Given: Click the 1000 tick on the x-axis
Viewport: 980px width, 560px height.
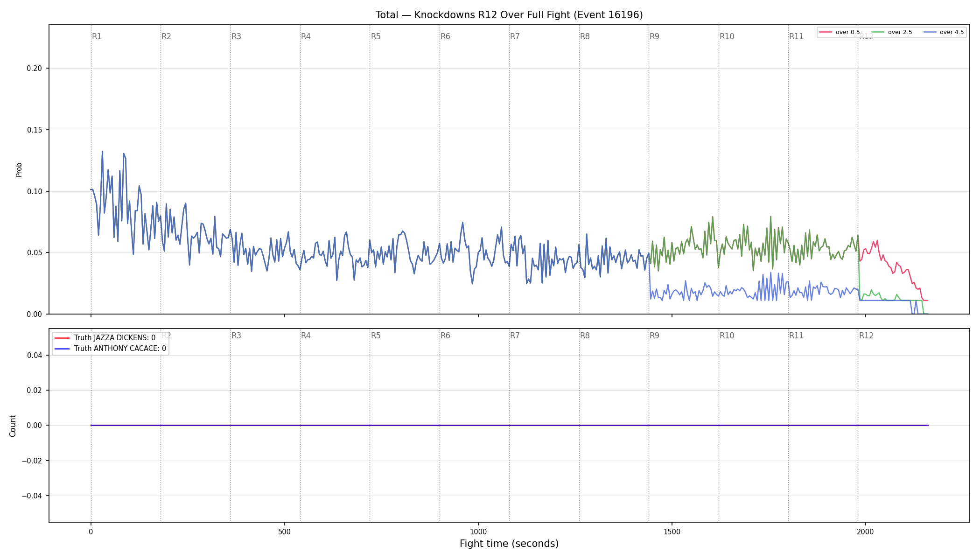Looking at the screenshot, I should coord(478,532).
